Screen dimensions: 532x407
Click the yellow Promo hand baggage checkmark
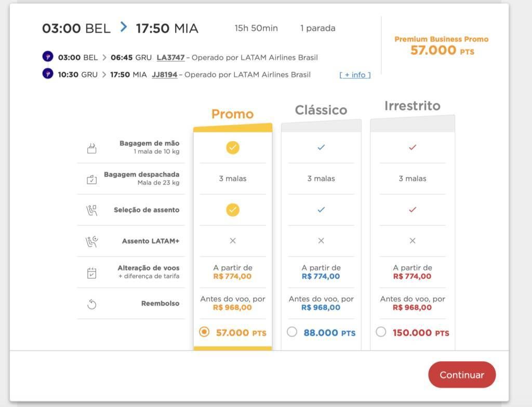(x=233, y=147)
